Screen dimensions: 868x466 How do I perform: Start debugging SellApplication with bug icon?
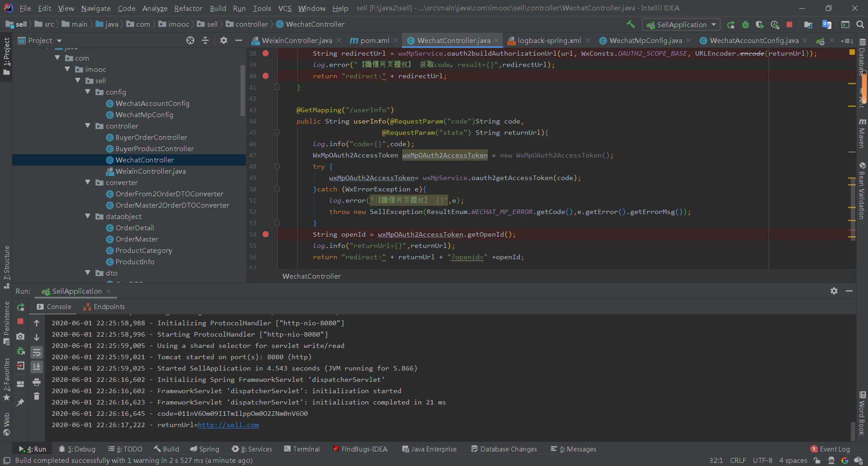tap(745, 24)
